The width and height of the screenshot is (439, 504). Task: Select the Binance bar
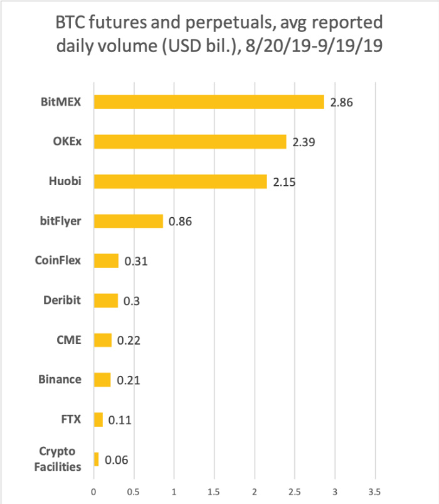pyautogui.click(x=102, y=380)
